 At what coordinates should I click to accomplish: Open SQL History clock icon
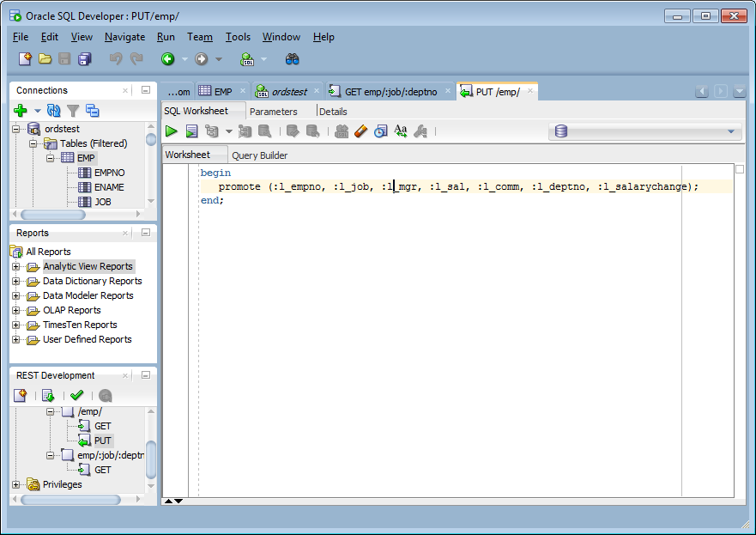380,131
